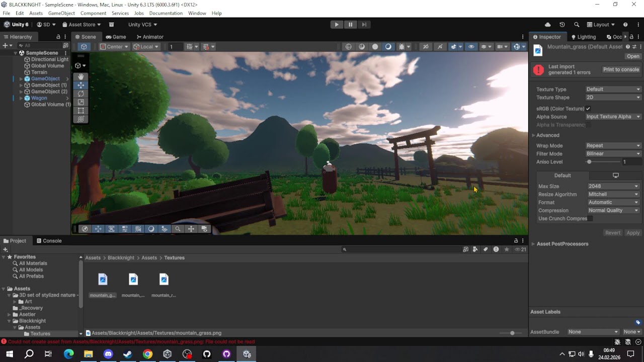
Task: Open Discord from Windows taskbar
Action: [x=108, y=354]
